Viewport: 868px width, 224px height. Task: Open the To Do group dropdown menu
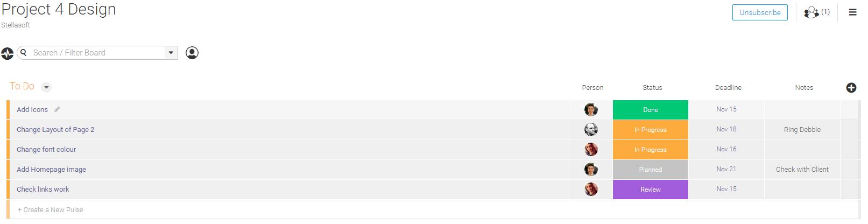point(46,87)
